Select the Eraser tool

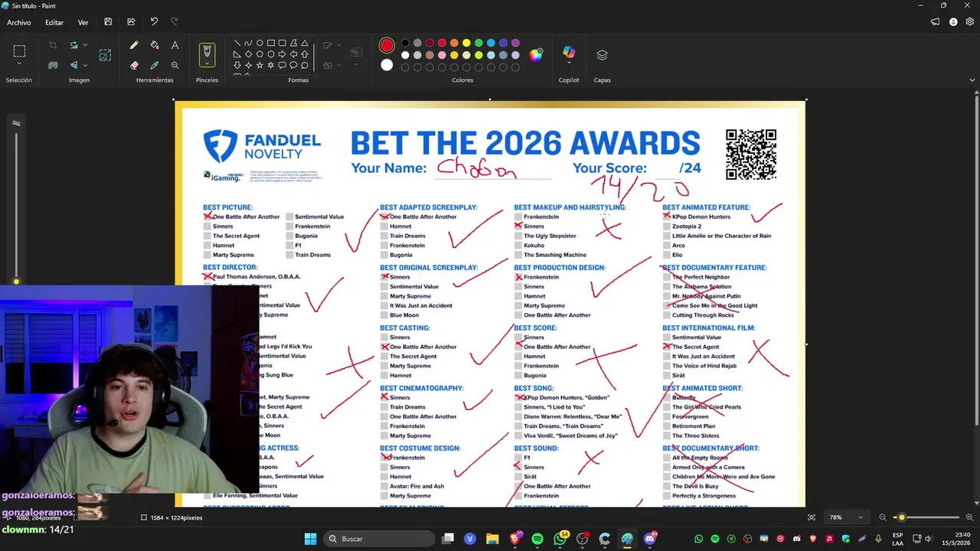[x=134, y=66]
